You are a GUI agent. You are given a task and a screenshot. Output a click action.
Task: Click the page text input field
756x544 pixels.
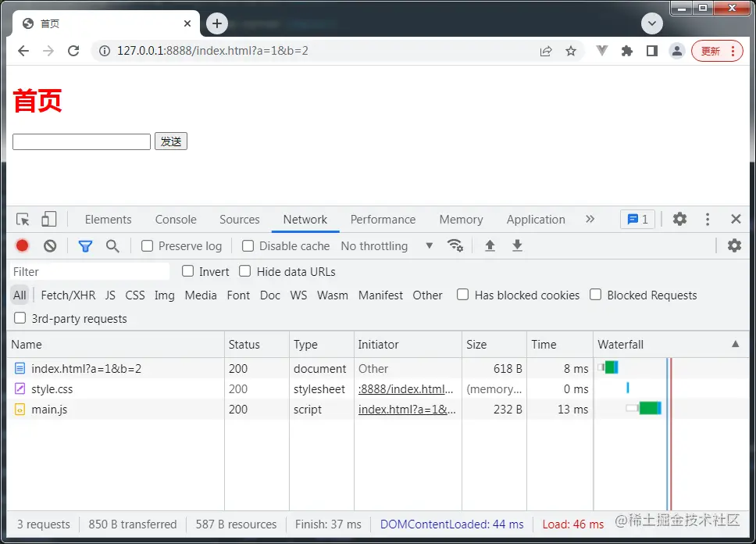[x=81, y=142]
